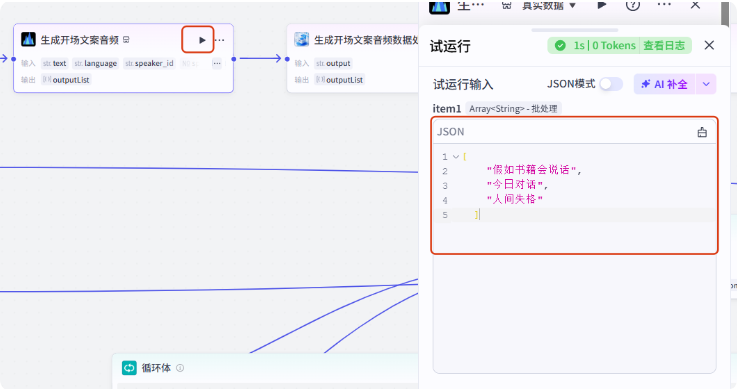Toggle the JSON模式 switch
This screenshot has width=737, height=392.
(x=611, y=84)
